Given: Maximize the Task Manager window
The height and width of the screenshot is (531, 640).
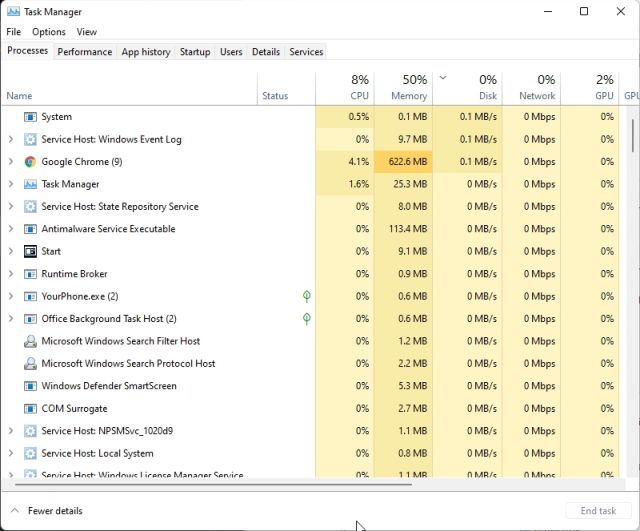Looking at the screenshot, I should pos(584,11).
